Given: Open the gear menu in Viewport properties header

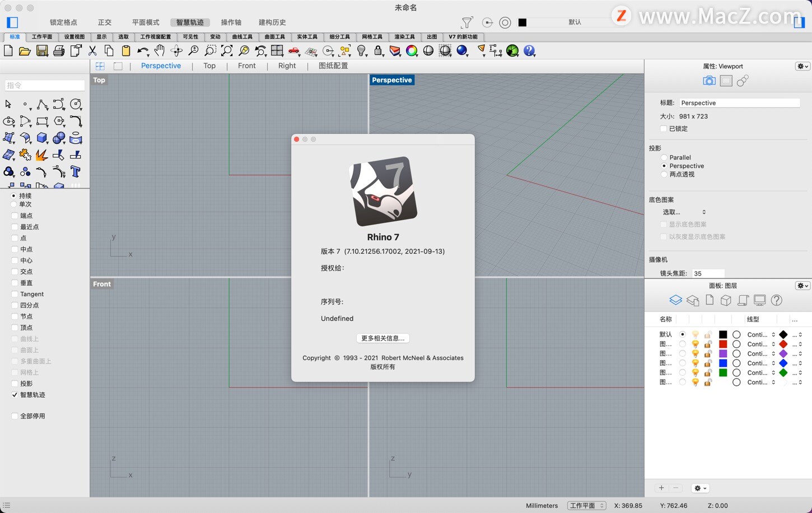Looking at the screenshot, I should tap(802, 66).
